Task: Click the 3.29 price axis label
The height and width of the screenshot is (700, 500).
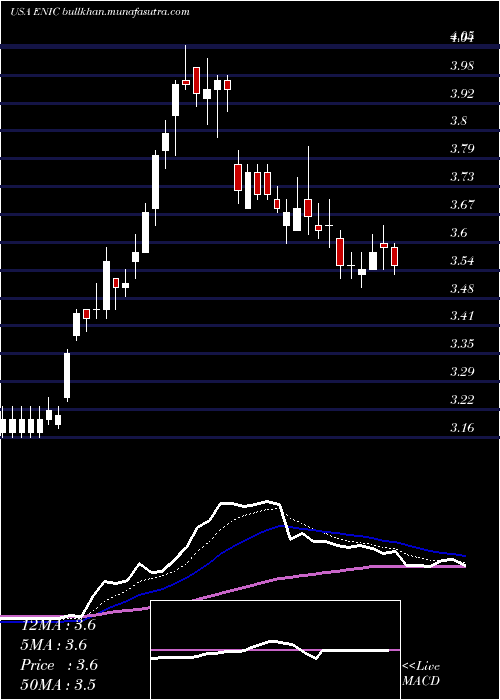Action: click(x=462, y=371)
